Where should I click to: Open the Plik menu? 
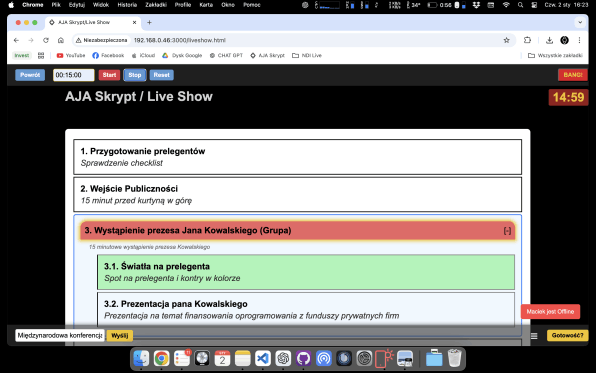[56, 5]
